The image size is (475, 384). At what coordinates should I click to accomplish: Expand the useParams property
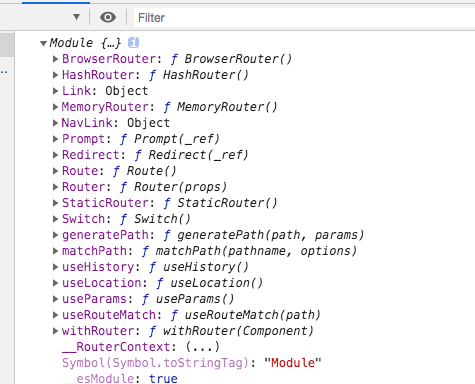point(55,299)
